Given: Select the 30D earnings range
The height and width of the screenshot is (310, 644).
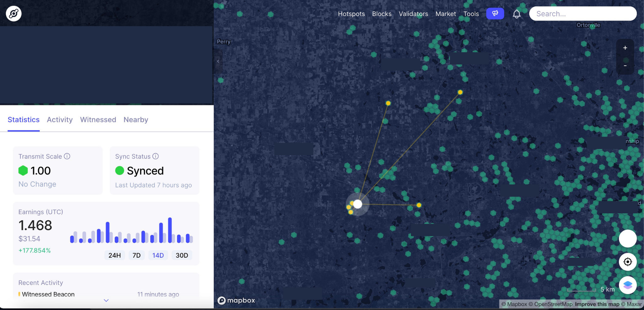Looking at the screenshot, I should (x=182, y=255).
